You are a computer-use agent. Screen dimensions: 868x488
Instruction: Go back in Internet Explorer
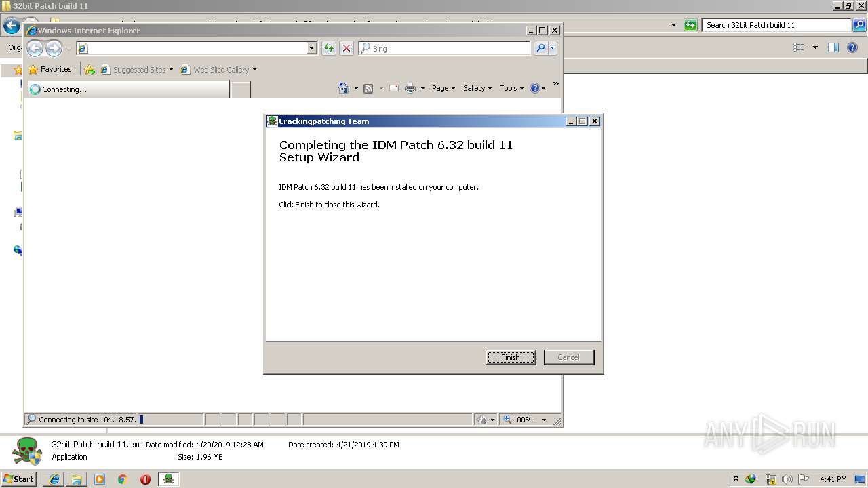point(35,48)
